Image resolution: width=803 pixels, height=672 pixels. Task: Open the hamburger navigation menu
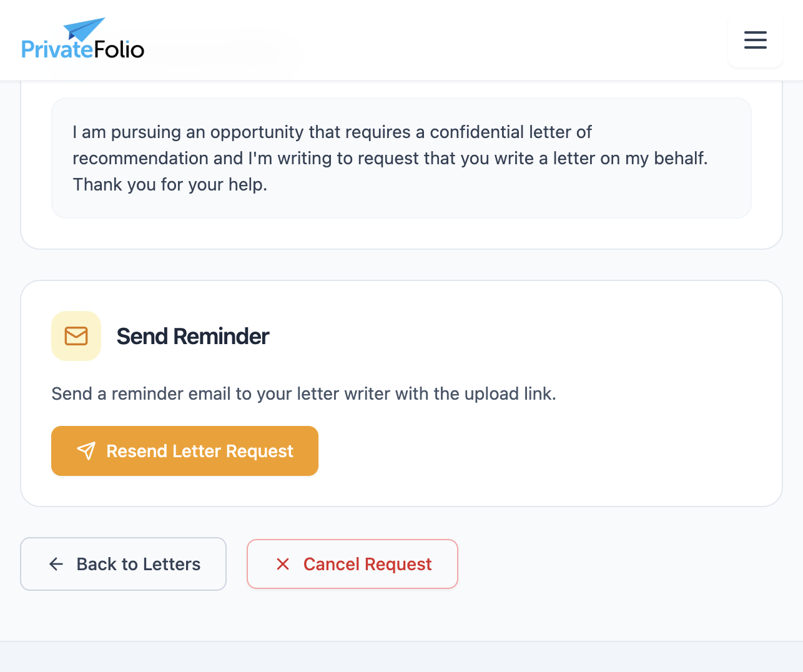[755, 40]
